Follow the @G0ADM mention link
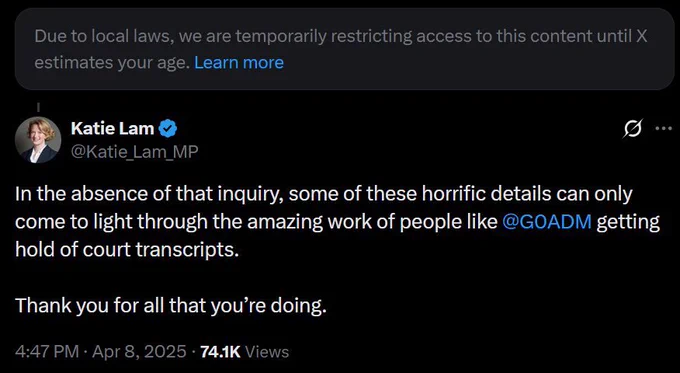The height and width of the screenshot is (373, 680). click(x=546, y=222)
